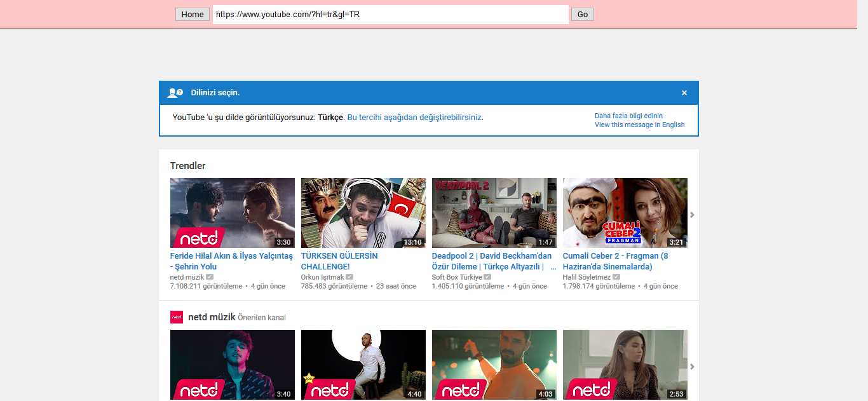Click '7.108.211 görüntüleme' text
This screenshot has height=401, width=868.
point(206,286)
